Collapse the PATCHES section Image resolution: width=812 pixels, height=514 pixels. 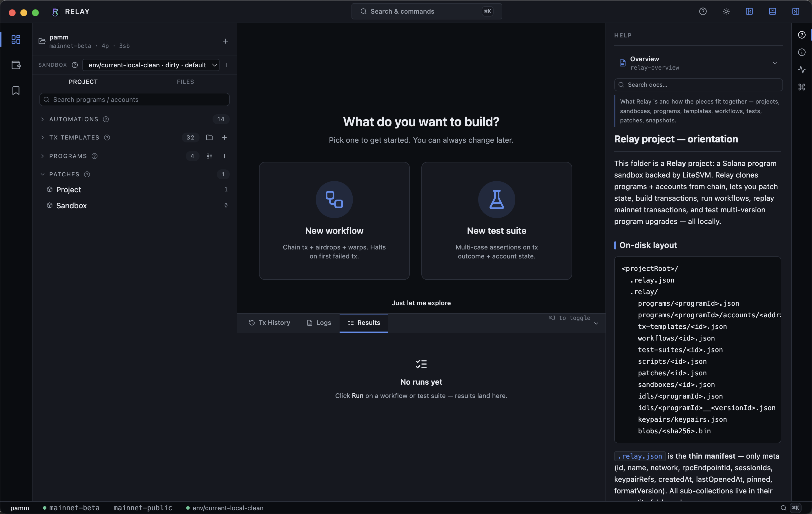point(43,174)
